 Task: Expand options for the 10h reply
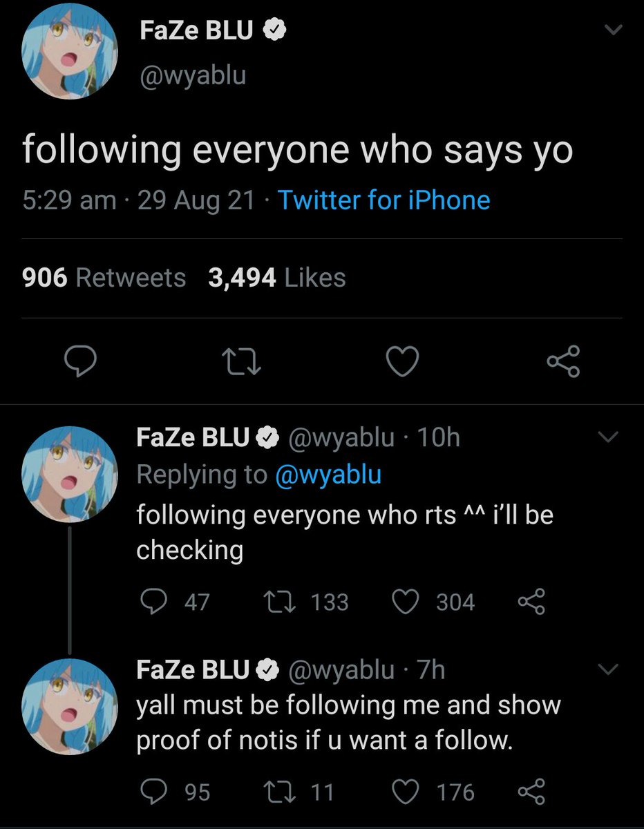coord(607,437)
